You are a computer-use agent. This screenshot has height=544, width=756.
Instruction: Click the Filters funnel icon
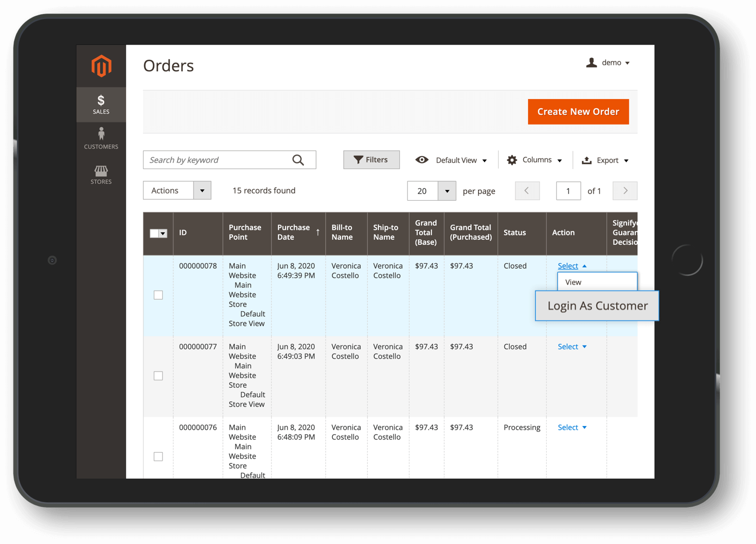(x=358, y=159)
